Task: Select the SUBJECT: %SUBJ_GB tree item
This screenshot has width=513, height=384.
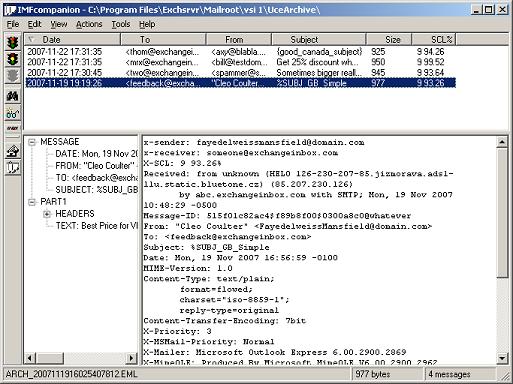Action: coord(96,190)
